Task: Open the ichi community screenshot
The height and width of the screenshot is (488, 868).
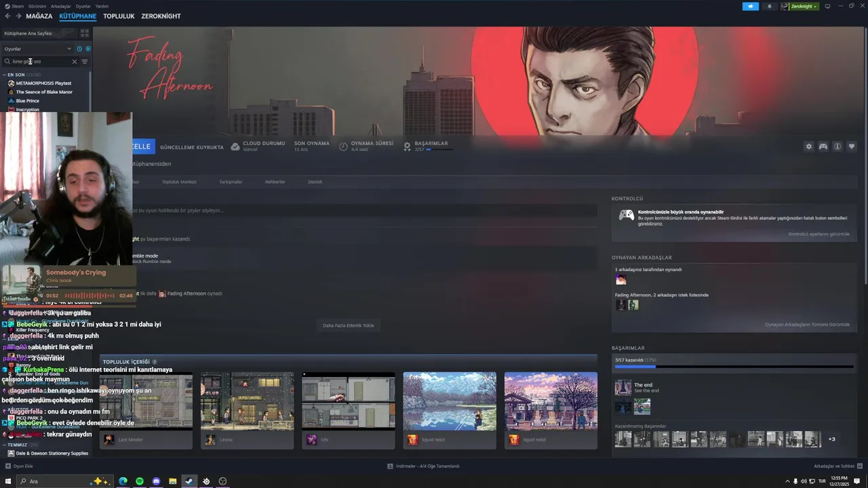Action: [x=348, y=401]
